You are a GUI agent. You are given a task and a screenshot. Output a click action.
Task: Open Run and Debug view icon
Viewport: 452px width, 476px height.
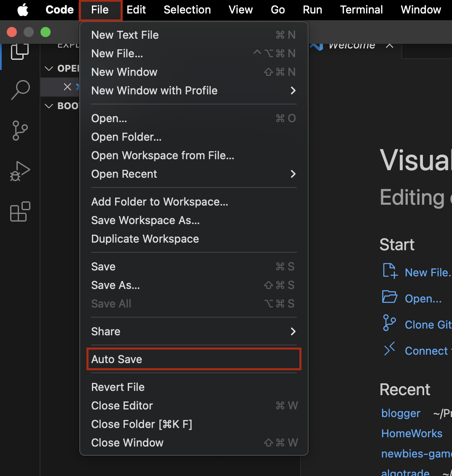pos(20,171)
